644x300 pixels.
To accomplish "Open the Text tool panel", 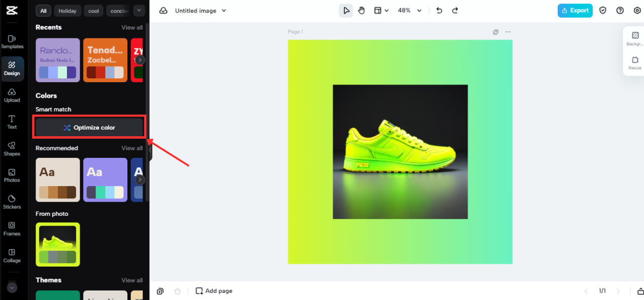I will coord(12,122).
